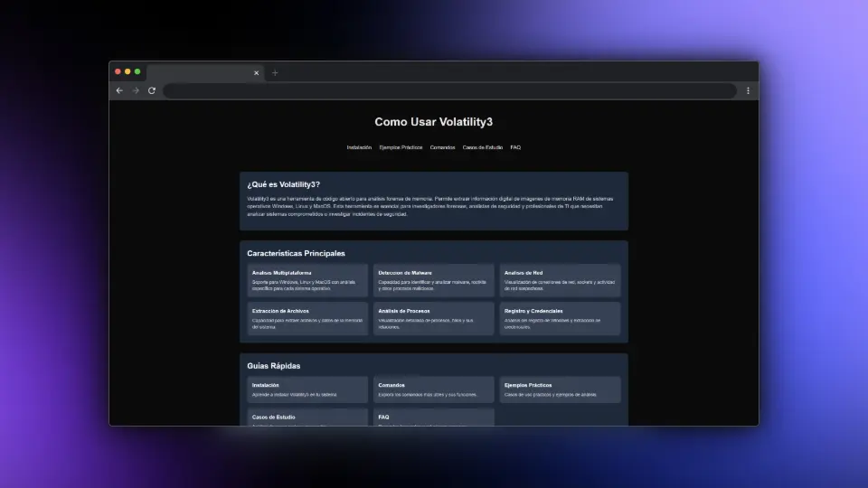Close the current browser tab
The height and width of the screenshot is (488, 868).
[x=256, y=73]
